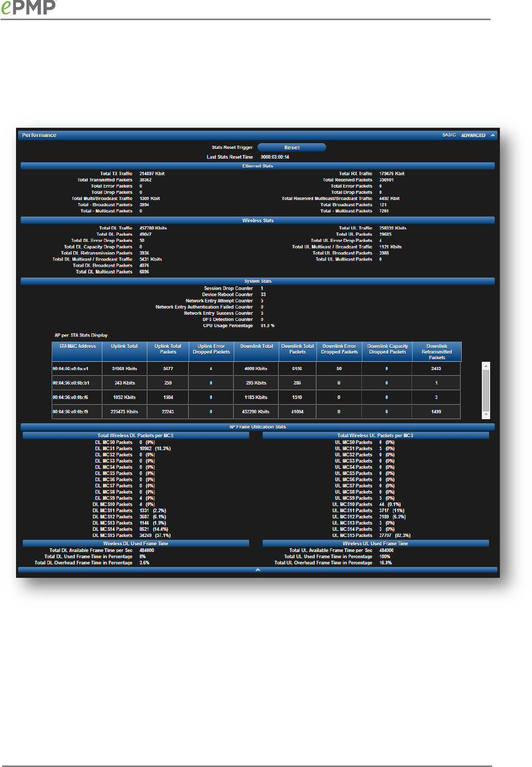Click Total UL Overhead Frame Time in Percentage

tap(323, 563)
